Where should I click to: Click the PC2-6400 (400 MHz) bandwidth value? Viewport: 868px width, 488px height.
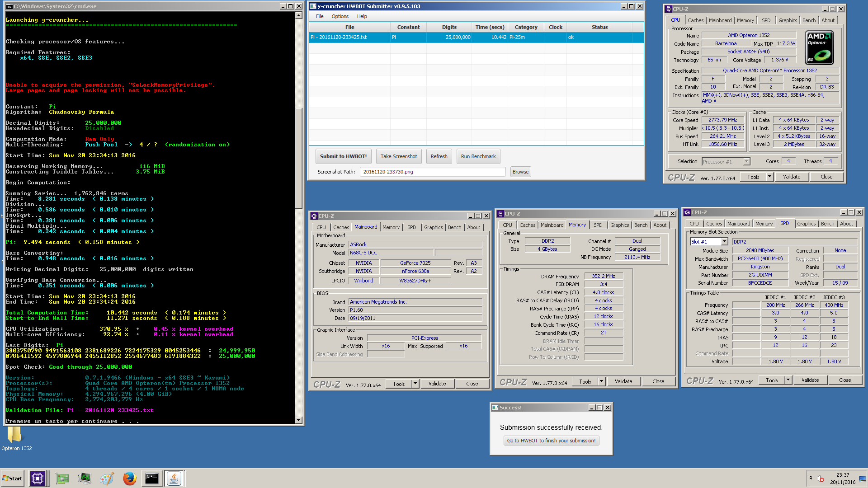coord(760,258)
